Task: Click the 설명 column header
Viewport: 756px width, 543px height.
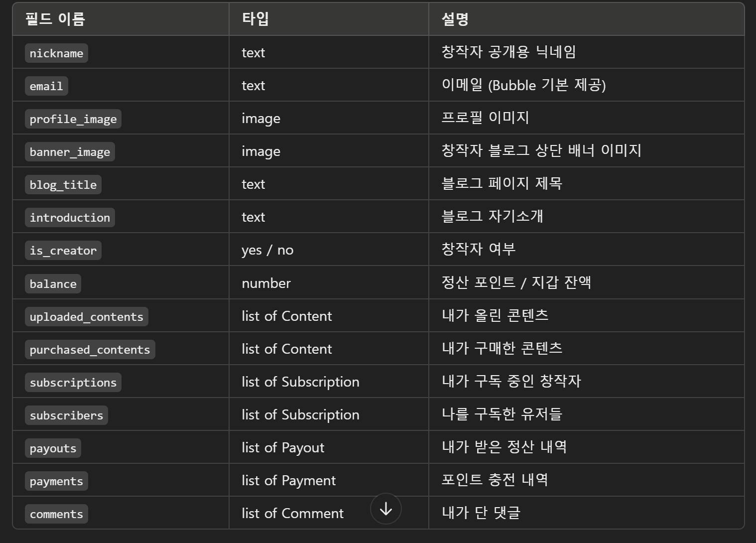Action: (455, 19)
